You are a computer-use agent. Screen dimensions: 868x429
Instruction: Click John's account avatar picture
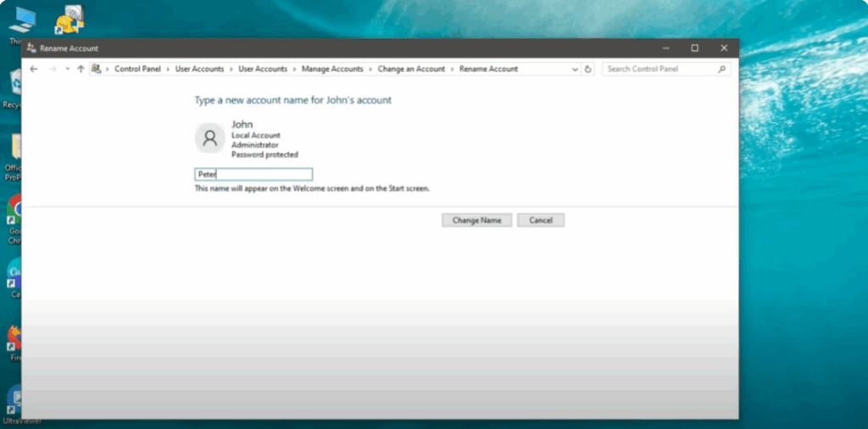point(209,138)
